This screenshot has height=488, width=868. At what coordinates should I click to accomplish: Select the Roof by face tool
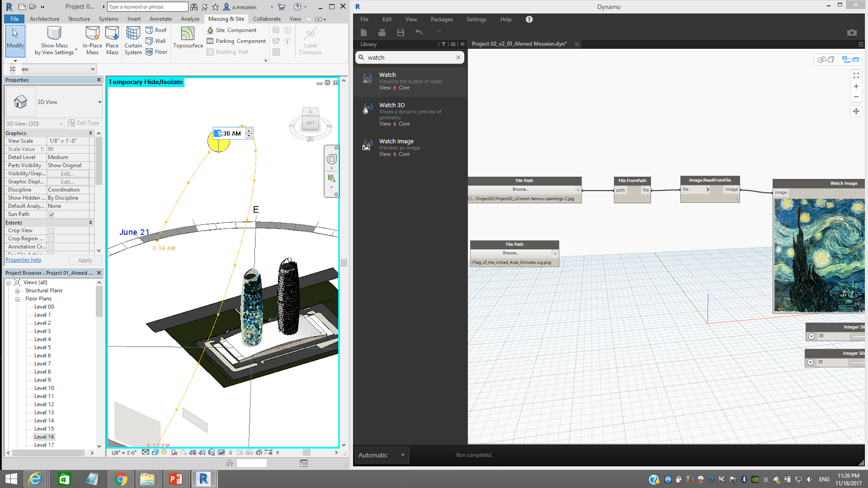click(156, 30)
